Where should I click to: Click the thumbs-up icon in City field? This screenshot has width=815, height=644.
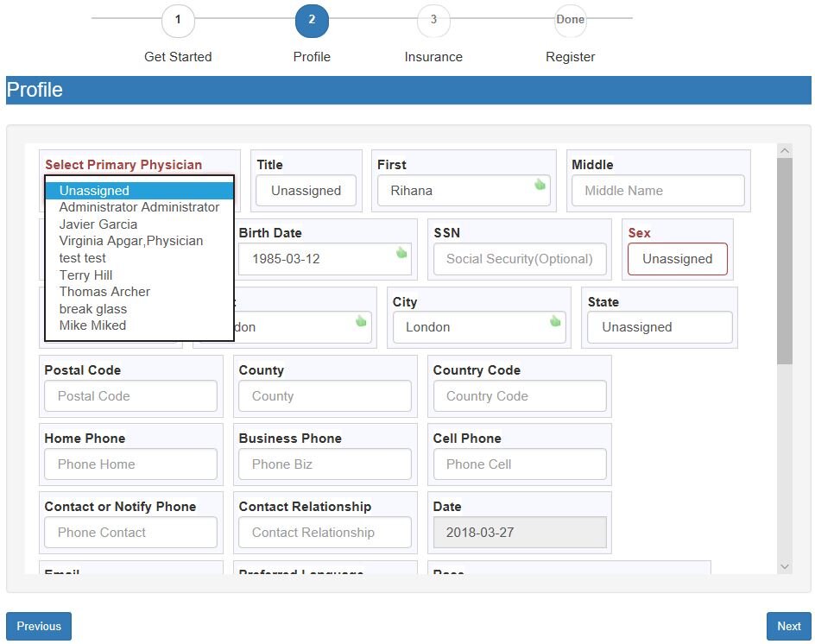pyautogui.click(x=555, y=320)
